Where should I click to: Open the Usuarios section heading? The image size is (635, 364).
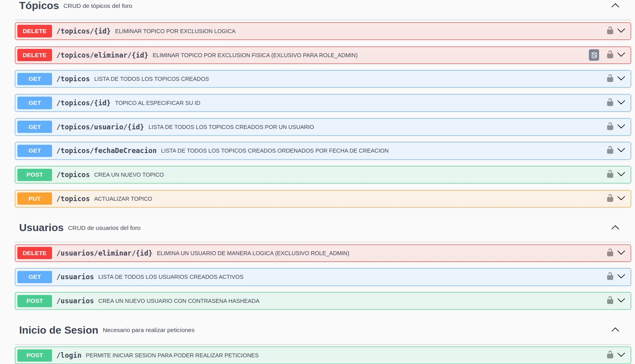41,228
